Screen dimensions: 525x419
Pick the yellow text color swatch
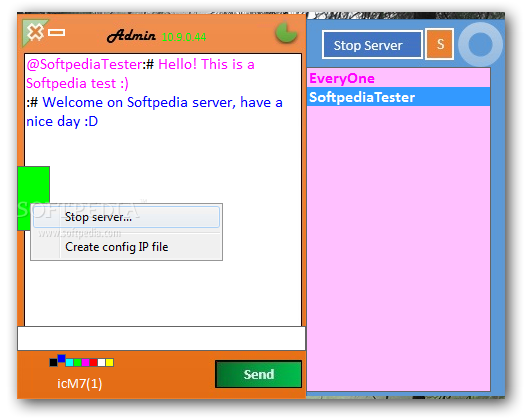[109, 362]
